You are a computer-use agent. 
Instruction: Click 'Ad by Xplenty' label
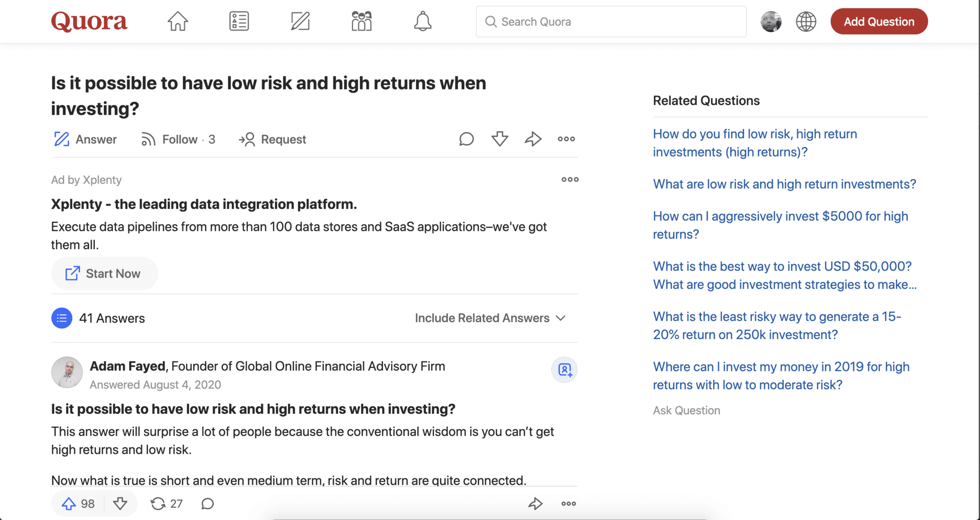[x=86, y=180]
